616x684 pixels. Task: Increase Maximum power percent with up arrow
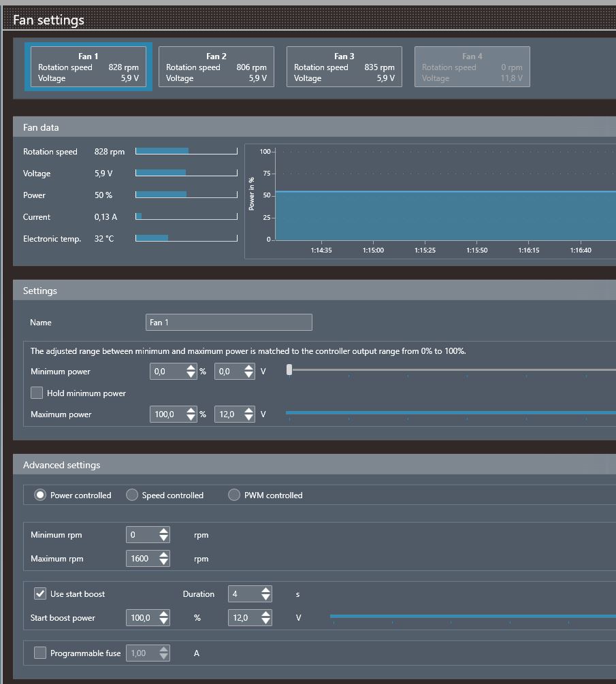coord(191,410)
